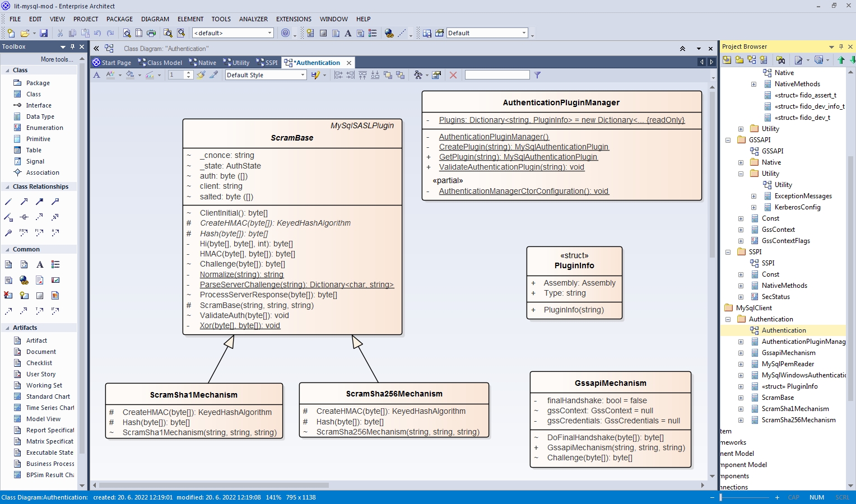This screenshot has width=856, height=504.
Task: Click the globe web-search icon in toolbar
Action: [389, 33]
